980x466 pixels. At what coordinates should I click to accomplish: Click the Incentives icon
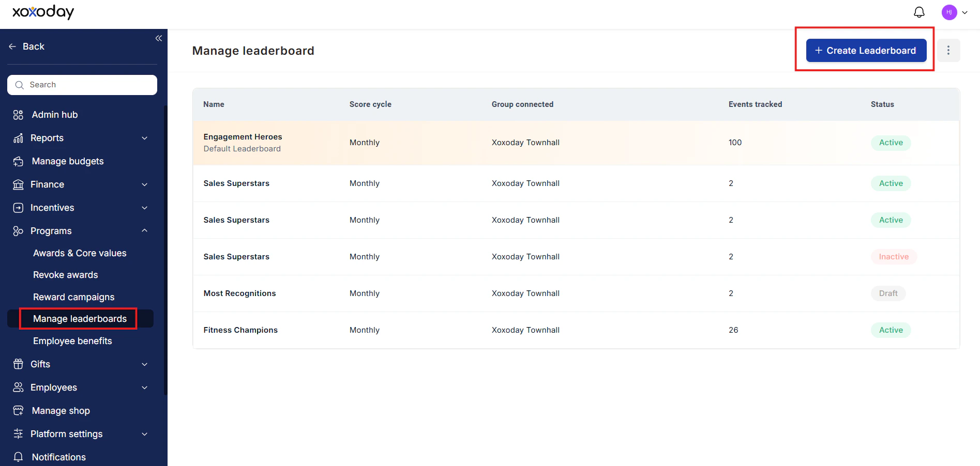(x=18, y=208)
